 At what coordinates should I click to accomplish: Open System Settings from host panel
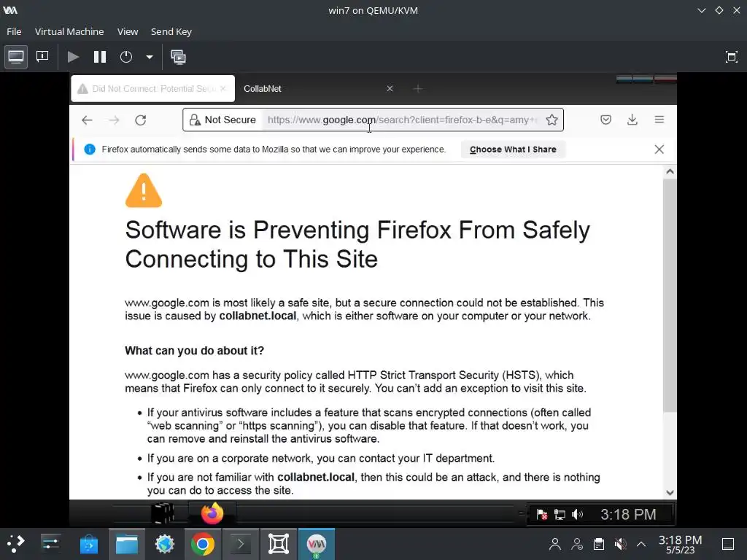[50, 544]
